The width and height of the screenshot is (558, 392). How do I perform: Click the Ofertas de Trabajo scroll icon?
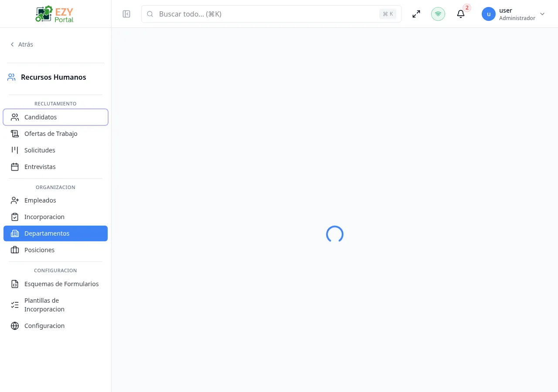coord(15,134)
